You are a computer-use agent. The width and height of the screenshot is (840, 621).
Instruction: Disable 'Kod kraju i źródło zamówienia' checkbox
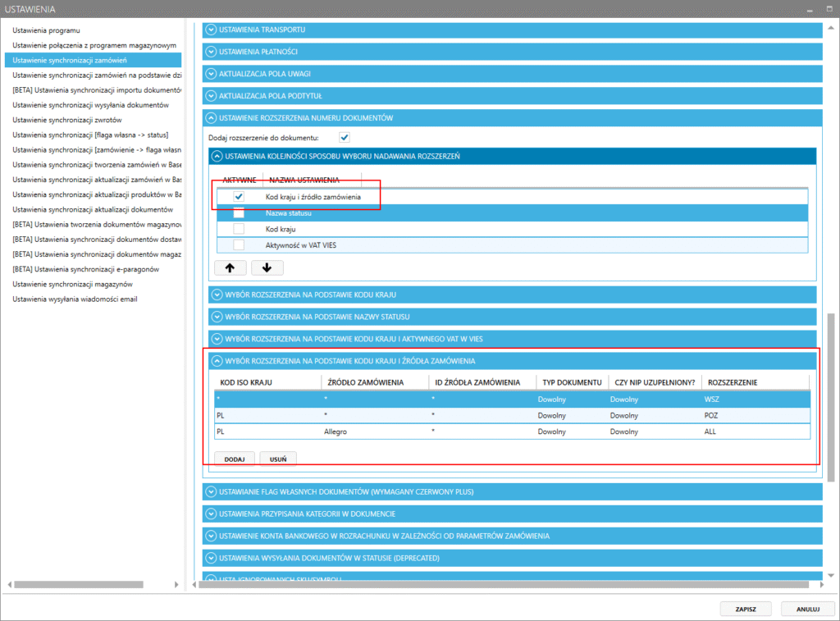(x=239, y=197)
